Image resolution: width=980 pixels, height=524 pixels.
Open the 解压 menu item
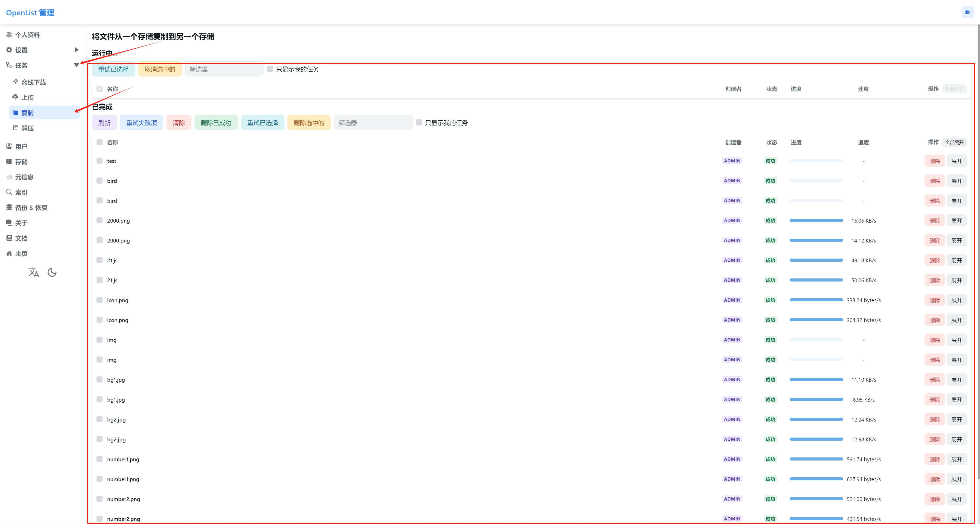(44, 128)
